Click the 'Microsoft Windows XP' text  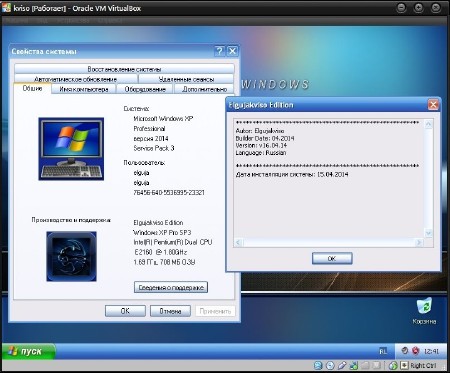(163, 119)
